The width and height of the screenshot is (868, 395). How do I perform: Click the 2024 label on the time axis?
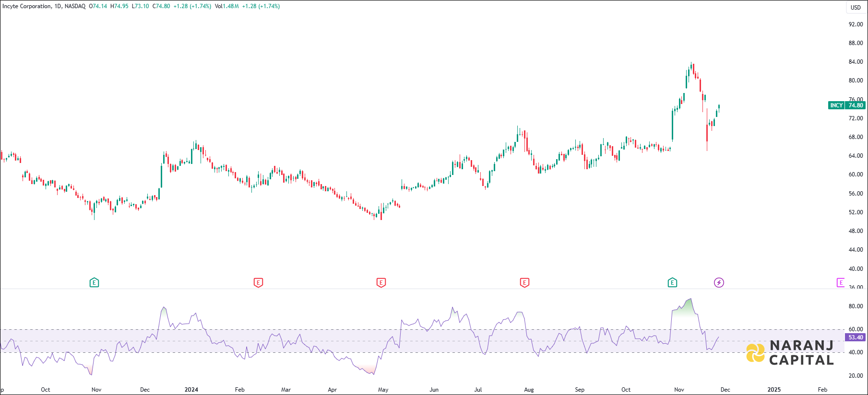[191, 390]
